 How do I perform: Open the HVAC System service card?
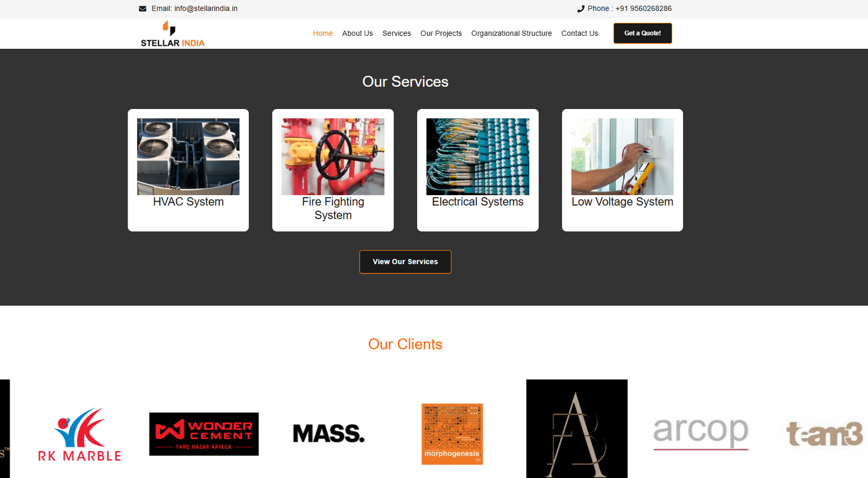pos(188,170)
